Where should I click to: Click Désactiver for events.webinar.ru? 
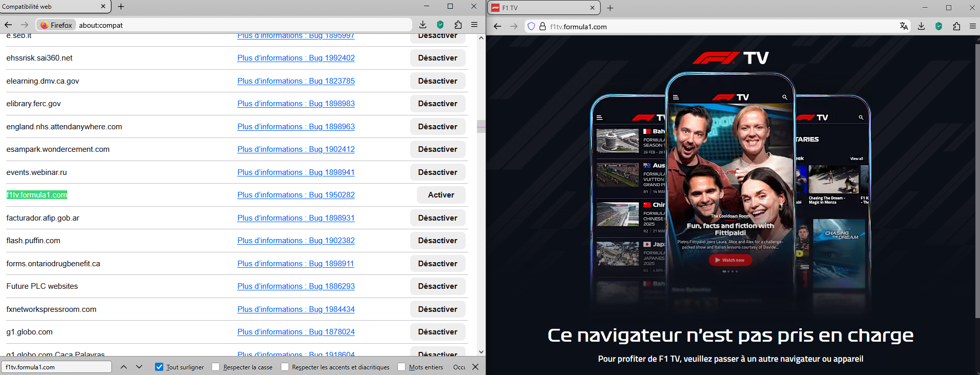click(438, 172)
